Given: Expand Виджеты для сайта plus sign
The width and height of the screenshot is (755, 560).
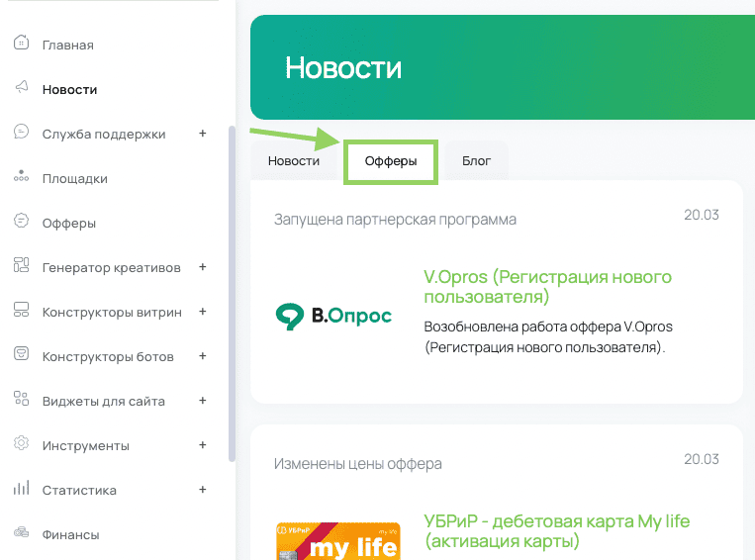Looking at the screenshot, I should click(203, 401).
